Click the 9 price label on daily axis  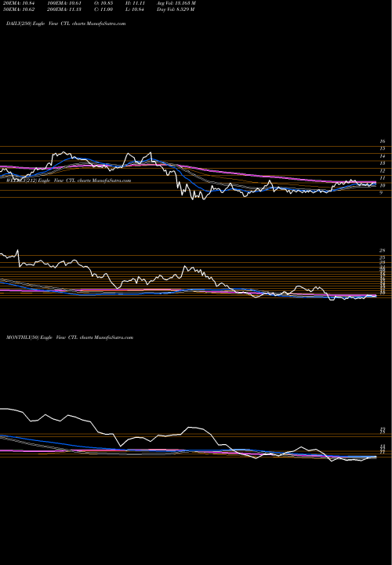382,193
